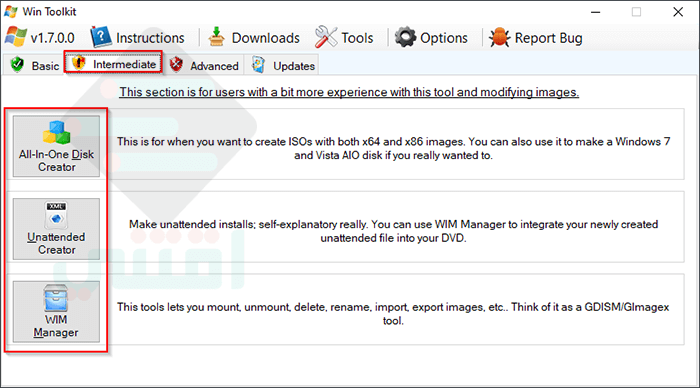700x388 pixels.
Task: Open the Instructions menu
Action: (138, 38)
